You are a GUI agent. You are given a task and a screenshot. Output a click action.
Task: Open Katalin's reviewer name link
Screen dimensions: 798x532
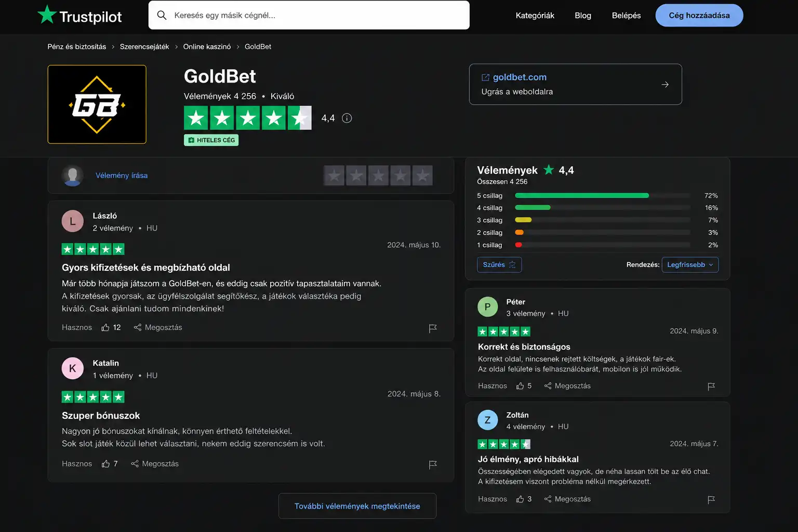(106, 363)
